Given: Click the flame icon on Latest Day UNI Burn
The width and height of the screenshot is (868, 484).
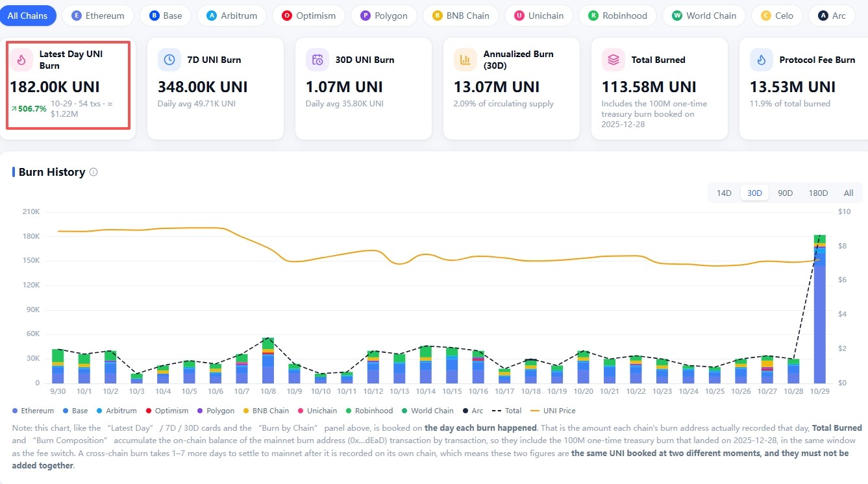Looking at the screenshot, I should click(x=21, y=60).
